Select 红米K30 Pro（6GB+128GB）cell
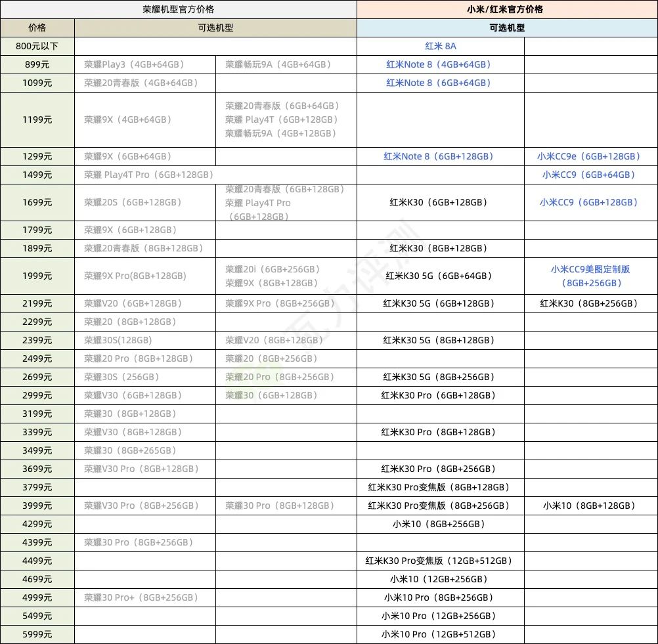The width and height of the screenshot is (658, 644). pyautogui.click(x=441, y=395)
